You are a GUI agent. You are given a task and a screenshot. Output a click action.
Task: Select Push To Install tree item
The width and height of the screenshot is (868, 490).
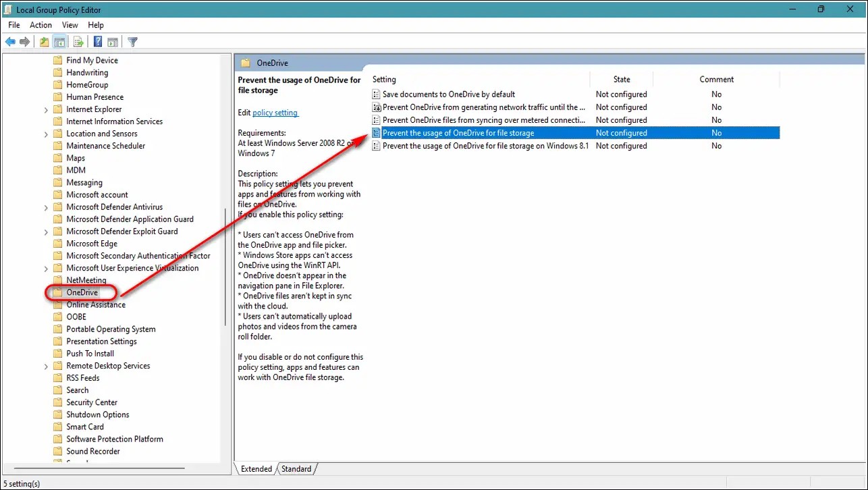(x=90, y=354)
